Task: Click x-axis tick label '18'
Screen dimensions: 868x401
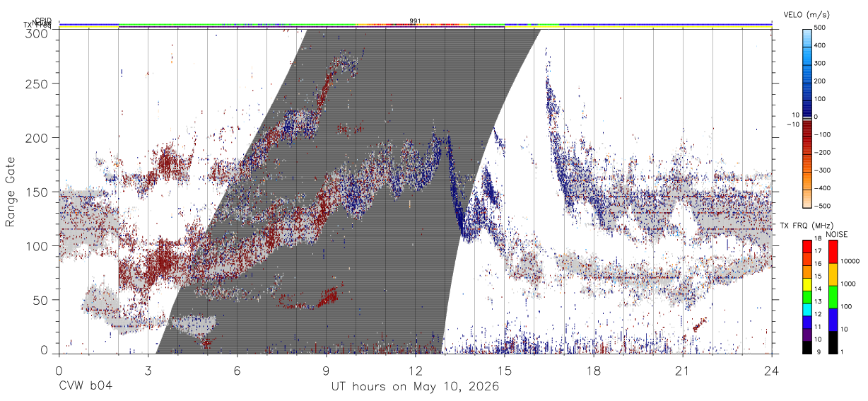Action: coord(594,371)
